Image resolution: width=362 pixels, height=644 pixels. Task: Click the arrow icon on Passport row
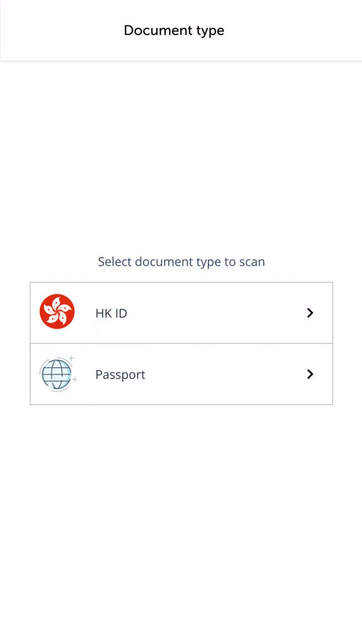[x=310, y=374]
